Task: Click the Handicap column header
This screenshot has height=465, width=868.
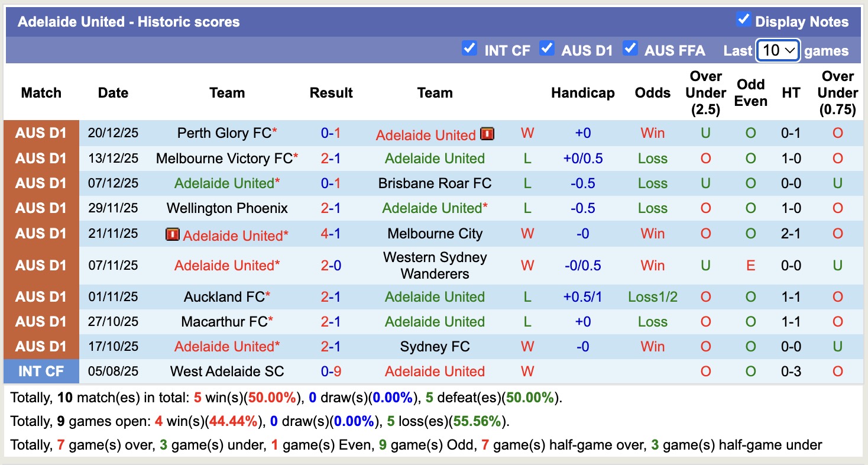Action: click(582, 93)
